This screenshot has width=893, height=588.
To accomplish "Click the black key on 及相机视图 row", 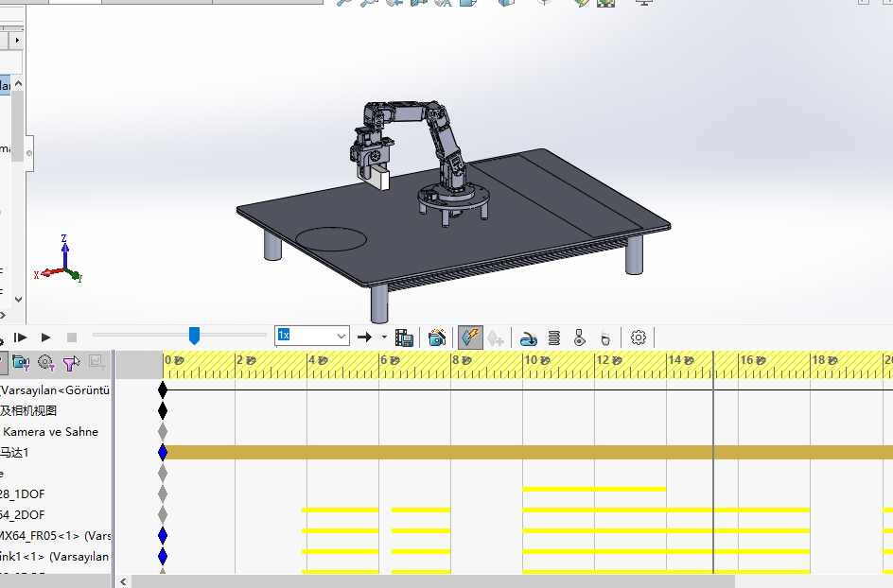I will click(x=163, y=410).
